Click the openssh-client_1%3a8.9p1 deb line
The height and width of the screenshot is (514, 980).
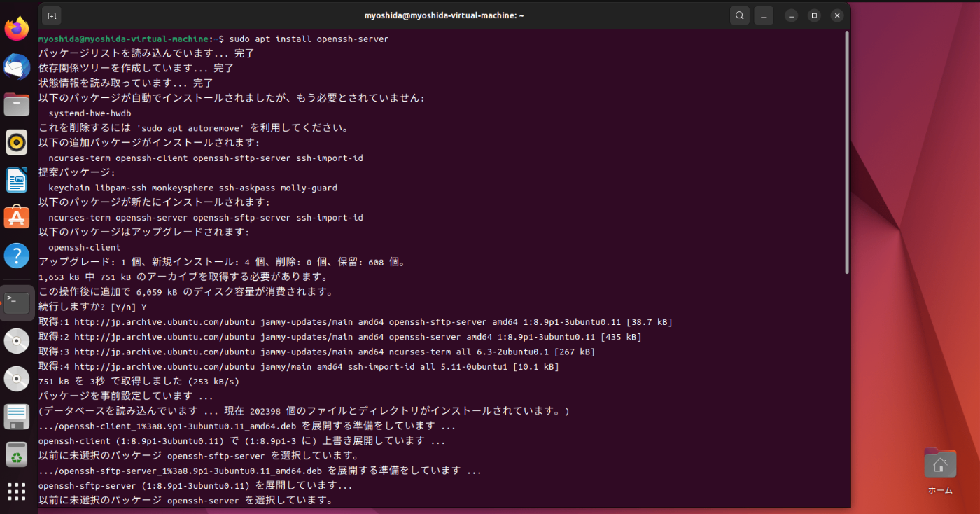[247, 426]
